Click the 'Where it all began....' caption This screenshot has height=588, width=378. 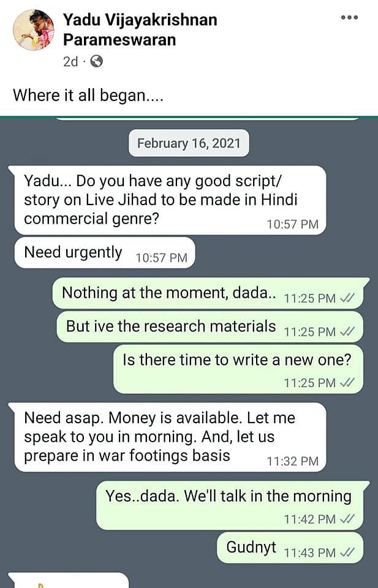pos(88,96)
